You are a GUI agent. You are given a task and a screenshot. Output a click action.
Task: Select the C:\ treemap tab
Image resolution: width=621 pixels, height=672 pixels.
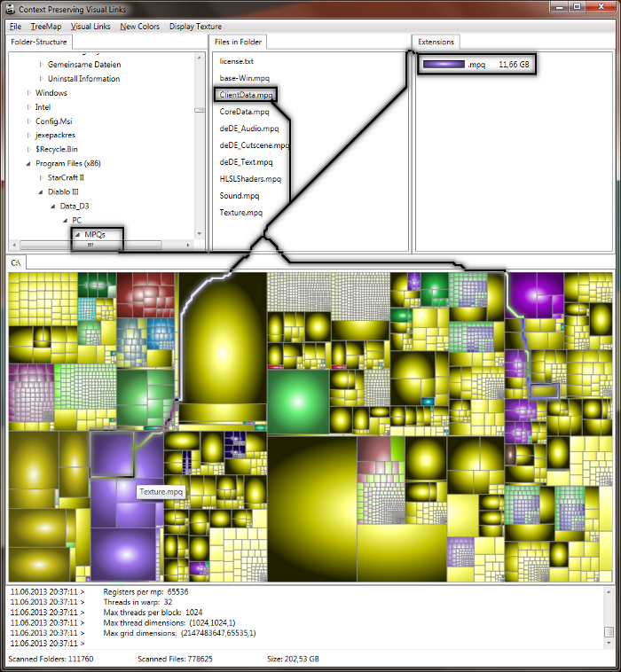(x=16, y=262)
